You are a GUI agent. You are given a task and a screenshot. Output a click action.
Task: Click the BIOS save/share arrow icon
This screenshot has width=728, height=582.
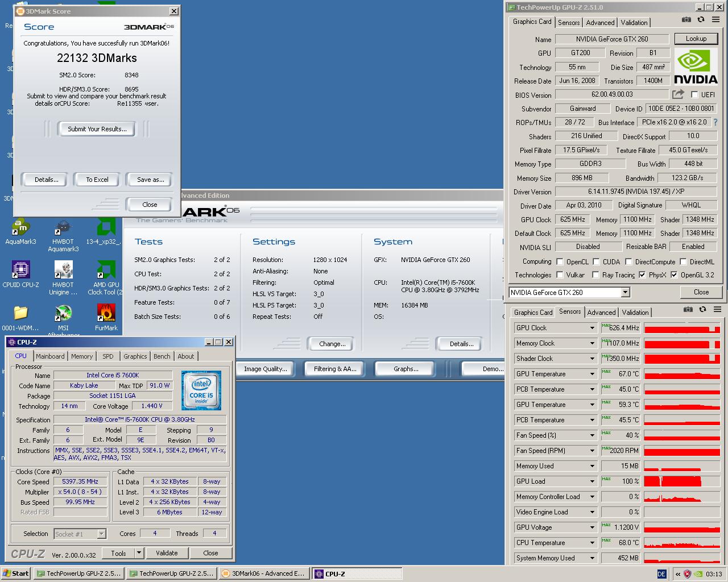pyautogui.click(x=678, y=94)
